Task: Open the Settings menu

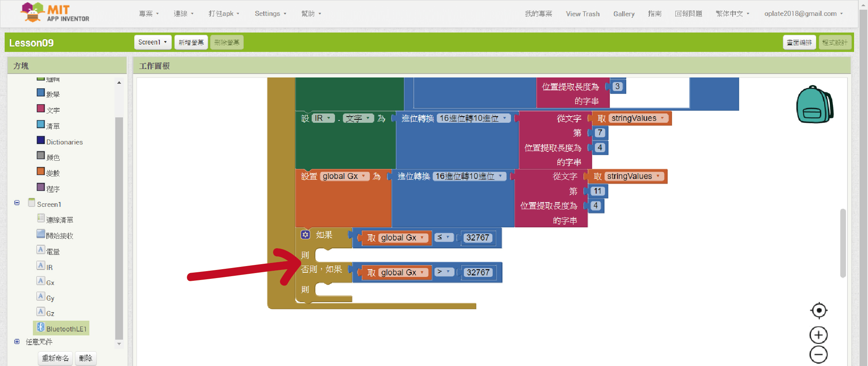Action: click(270, 14)
